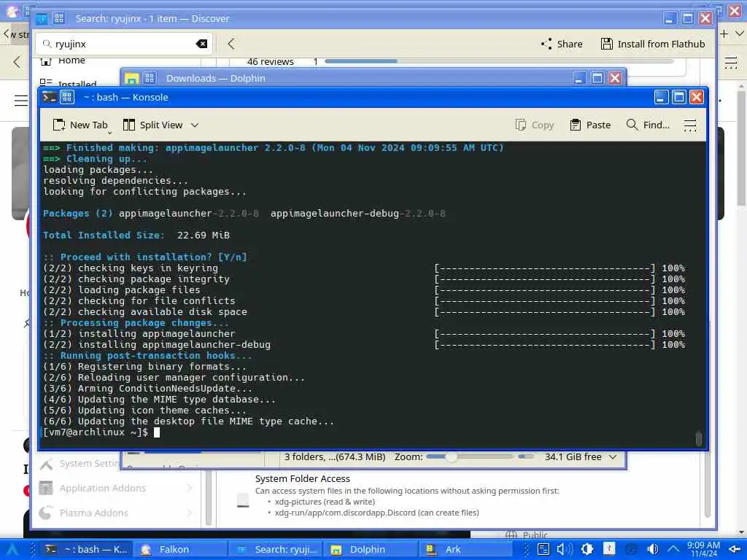Click the Konsole terminal icon in title bar

(49, 97)
